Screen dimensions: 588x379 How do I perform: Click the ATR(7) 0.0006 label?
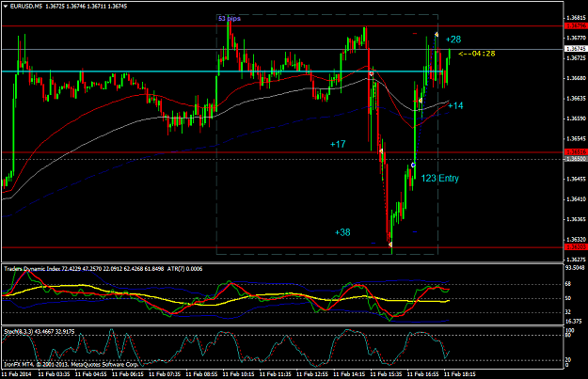[185, 269]
